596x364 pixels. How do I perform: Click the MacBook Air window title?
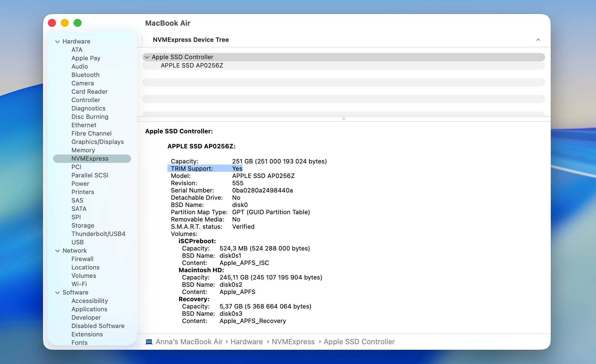click(168, 23)
